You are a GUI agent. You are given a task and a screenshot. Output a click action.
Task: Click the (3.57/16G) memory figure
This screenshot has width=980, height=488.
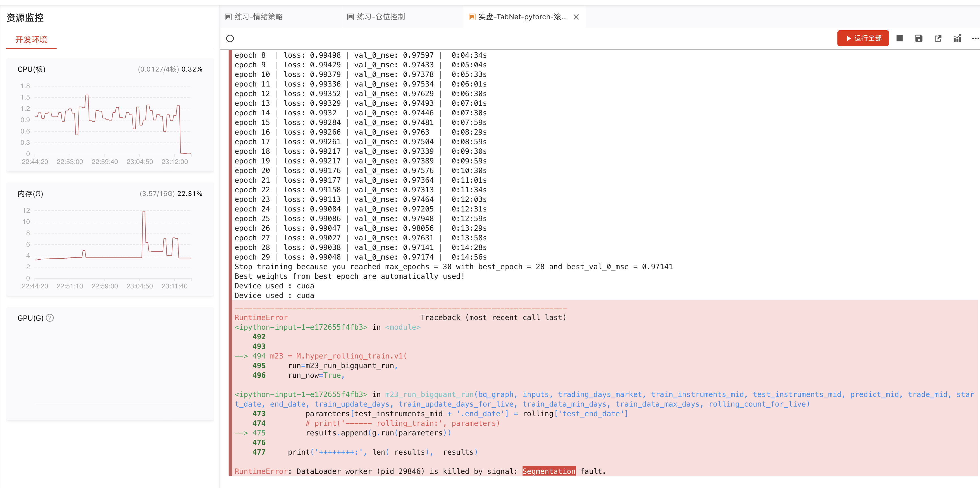(x=157, y=193)
